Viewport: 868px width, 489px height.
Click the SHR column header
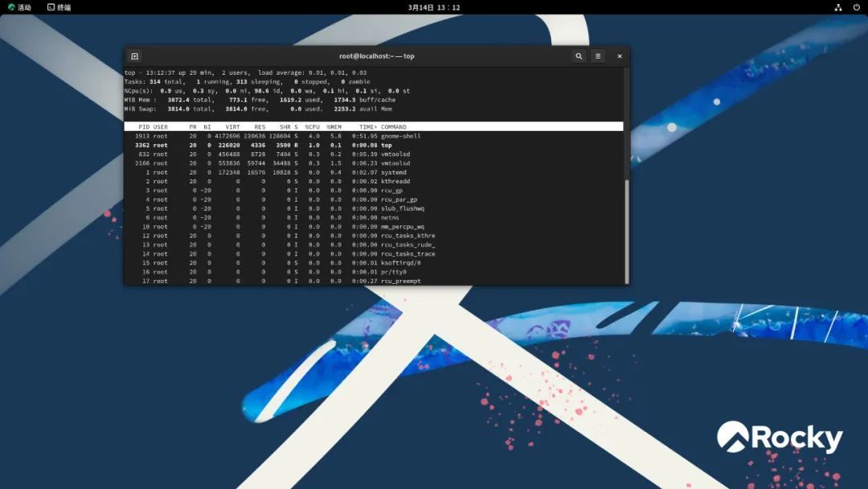tap(285, 127)
